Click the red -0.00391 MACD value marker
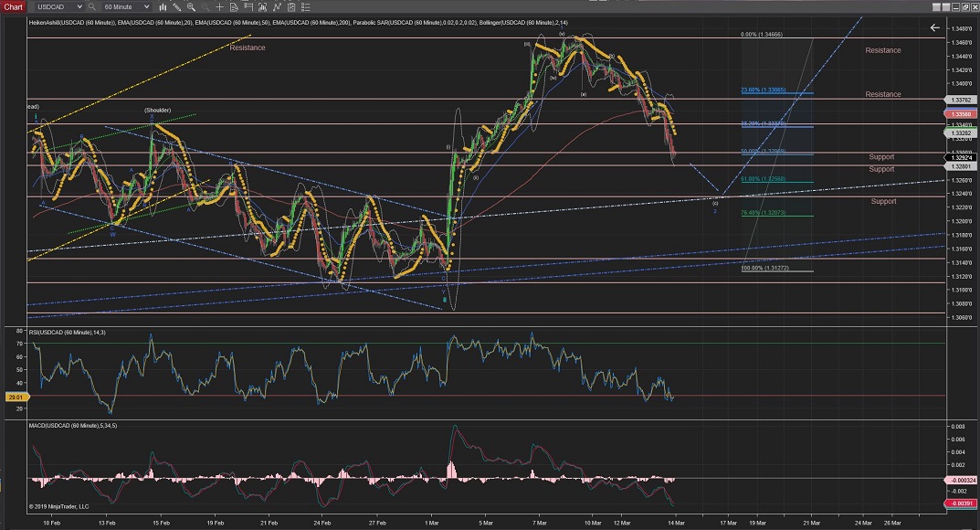 click(x=962, y=503)
